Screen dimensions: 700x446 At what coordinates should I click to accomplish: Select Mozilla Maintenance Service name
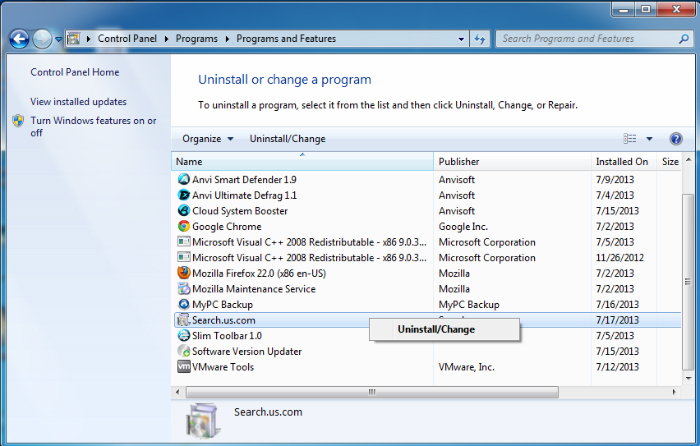coord(254,289)
